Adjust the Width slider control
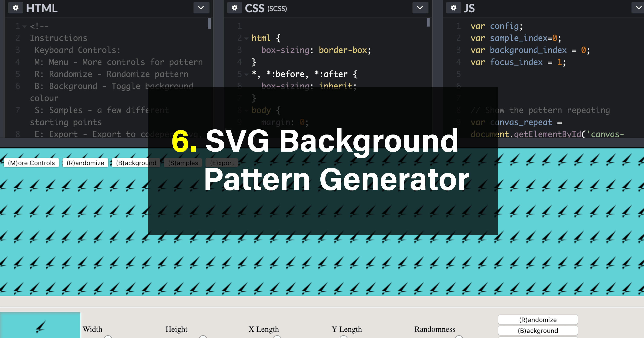644x338 pixels. pos(108,337)
